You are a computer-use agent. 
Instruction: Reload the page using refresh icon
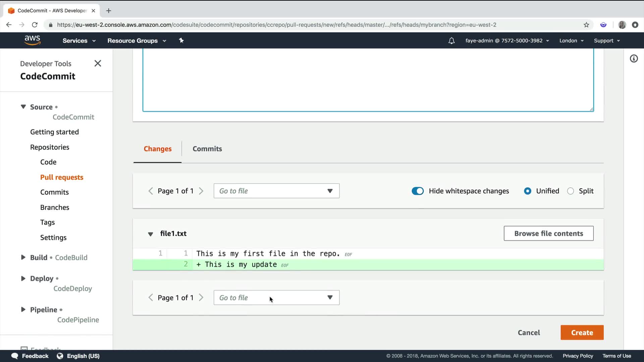35,25
